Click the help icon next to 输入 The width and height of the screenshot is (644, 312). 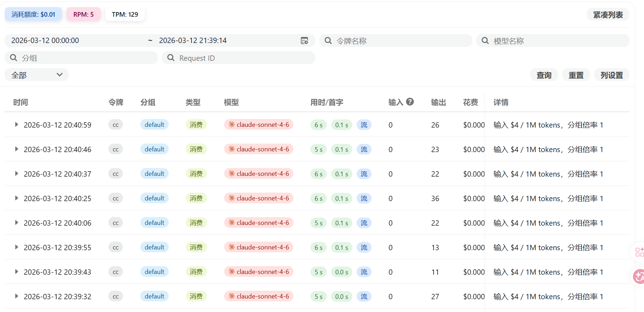point(410,102)
